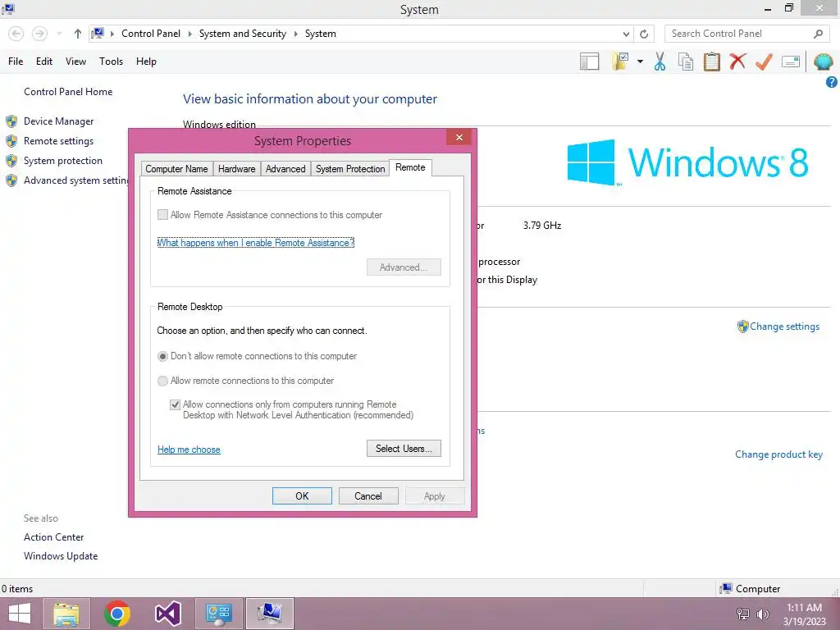Viewport: 840px width, 630px height.
Task: Check Allow Remote Assistance connections checkbox
Action: (163, 215)
